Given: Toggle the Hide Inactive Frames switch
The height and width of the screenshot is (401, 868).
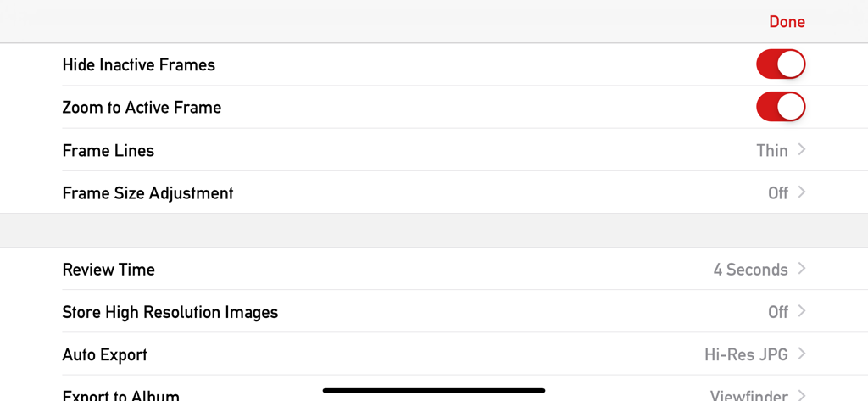Looking at the screenshot, I should [x=781, y=64].
